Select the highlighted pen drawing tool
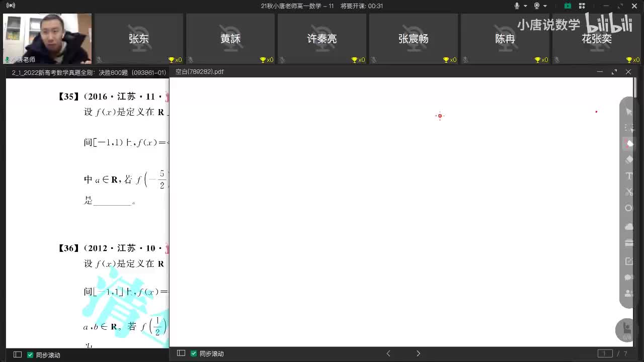This screenshot has width=644, height=362. coord(628,144)
